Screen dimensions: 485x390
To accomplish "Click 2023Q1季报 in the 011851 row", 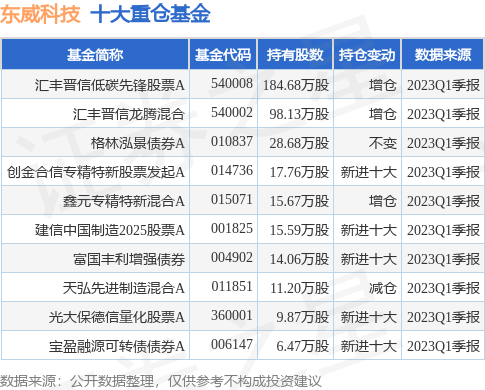I will click(x=443, y=288).
